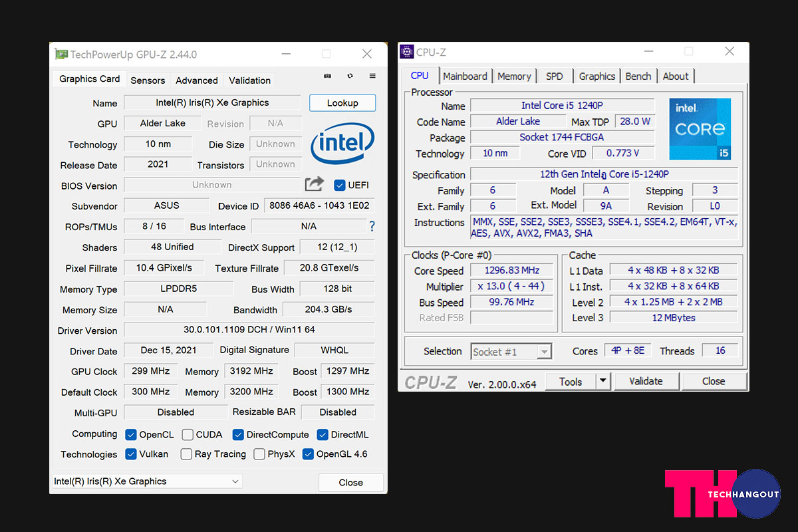Switch to the Advanced tab in GPU-Z
The height and width of the screenshot is (532, 798).
pos(197,80)
